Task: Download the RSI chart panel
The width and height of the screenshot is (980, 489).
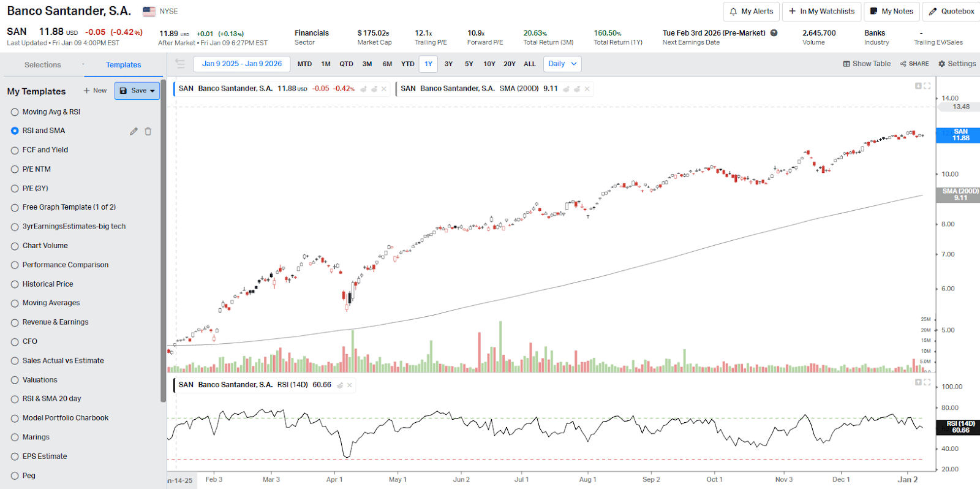Action: pos(918,382)
